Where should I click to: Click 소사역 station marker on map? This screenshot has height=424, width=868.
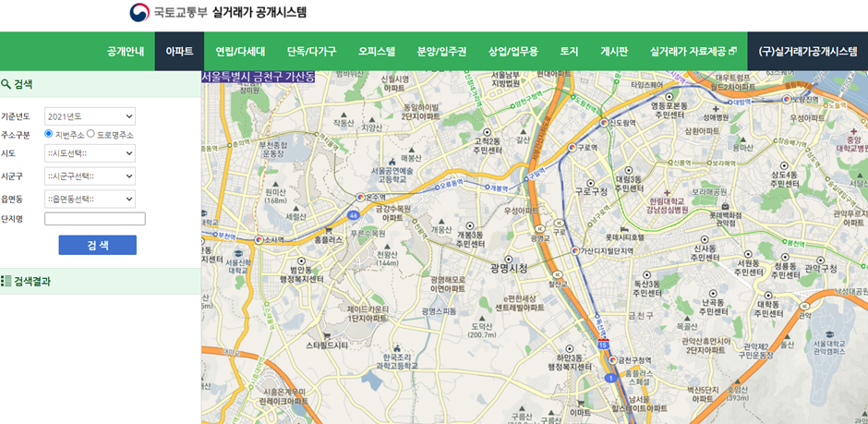(259, 239)
